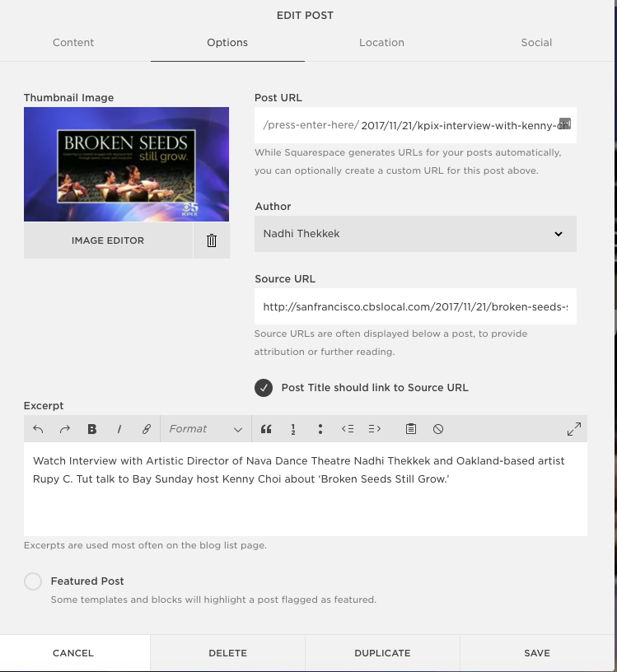Increase indent in excerpt
This screenshot has height=672, width=617.
click(374, 429)
